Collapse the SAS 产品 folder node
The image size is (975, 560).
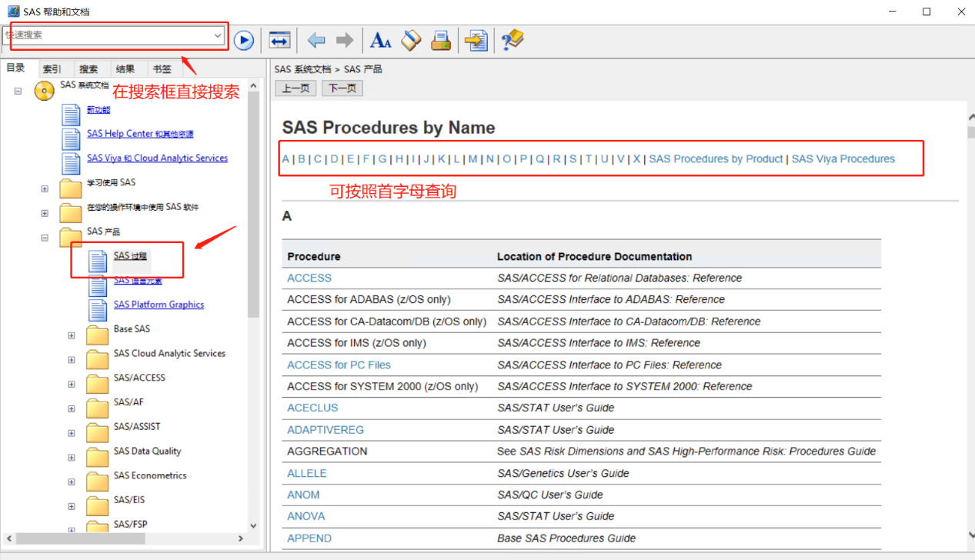tap(45, 238)
